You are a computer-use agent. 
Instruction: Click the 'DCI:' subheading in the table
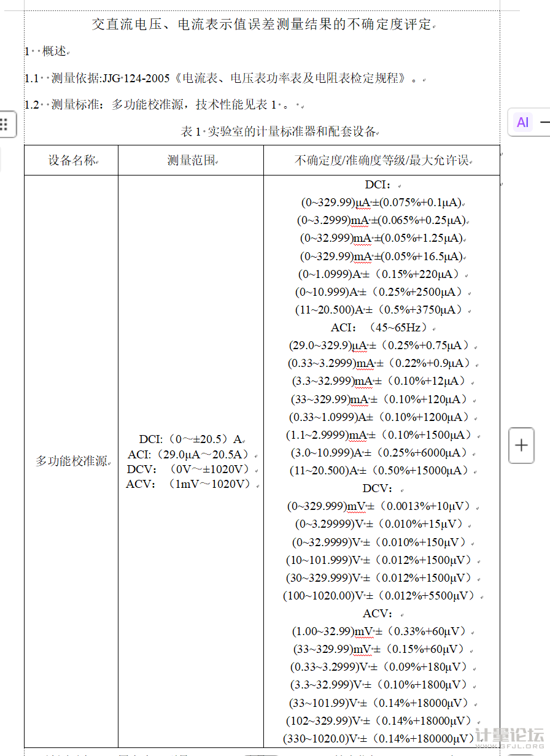(x=378, y=185)
